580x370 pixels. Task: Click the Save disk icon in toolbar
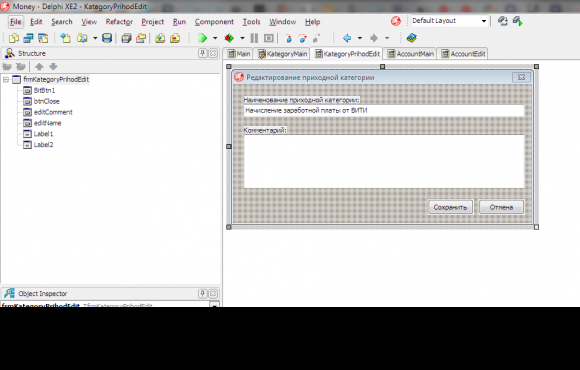point(107,38)
